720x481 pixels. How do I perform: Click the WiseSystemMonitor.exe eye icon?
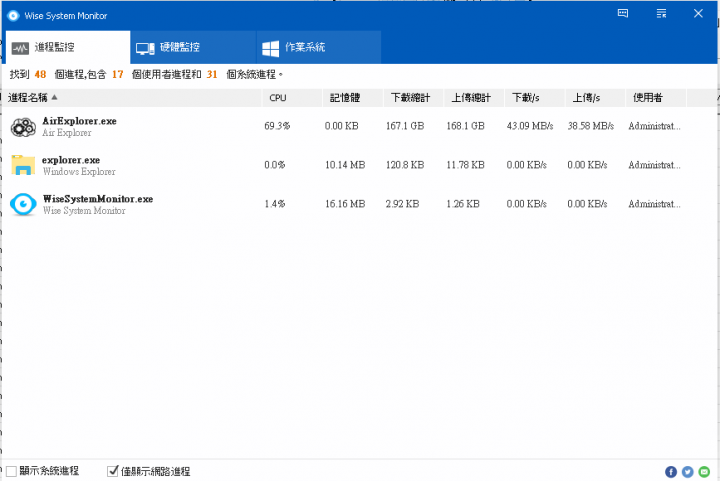(x=23, y=204)
